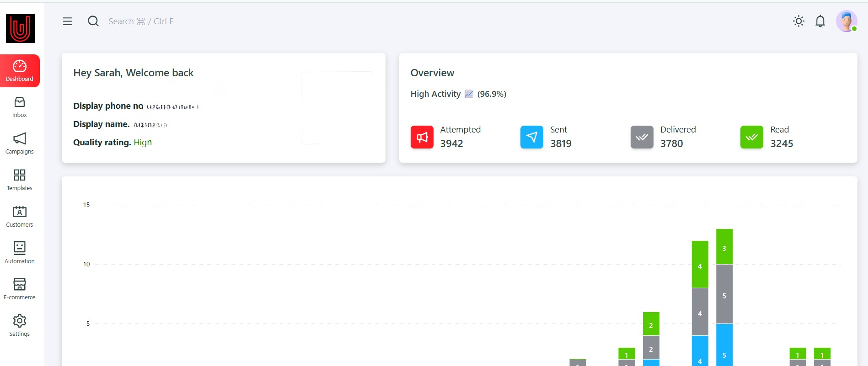The image size is (868, 366).
Task: Go to Campaigns section
Action: pyautogui.click(x=19, y=143)
